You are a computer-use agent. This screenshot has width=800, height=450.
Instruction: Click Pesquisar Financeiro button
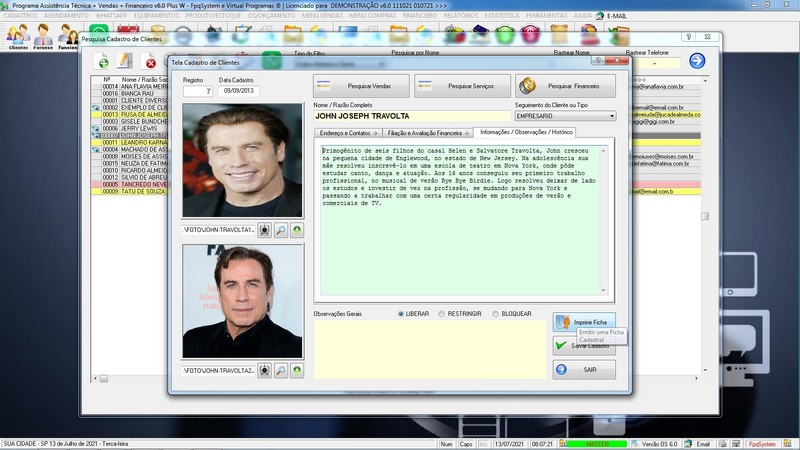(565, 86)
